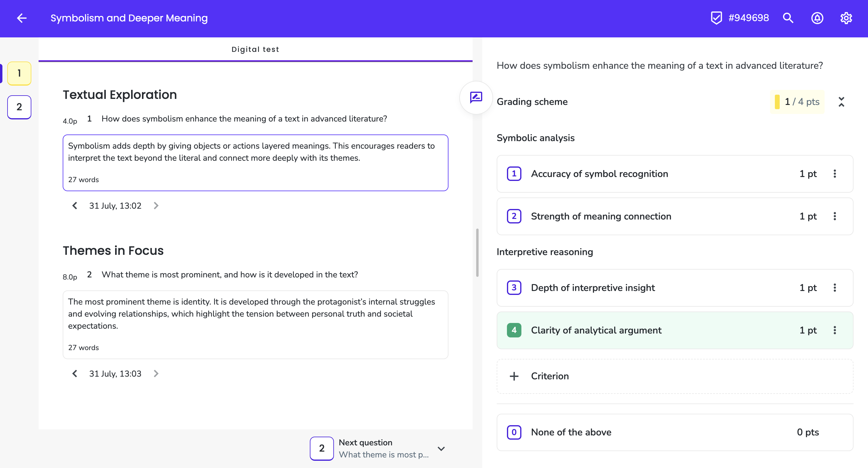
Task: Toggle criterion 2 Strength of meaning connection
Action: point(514,217)
